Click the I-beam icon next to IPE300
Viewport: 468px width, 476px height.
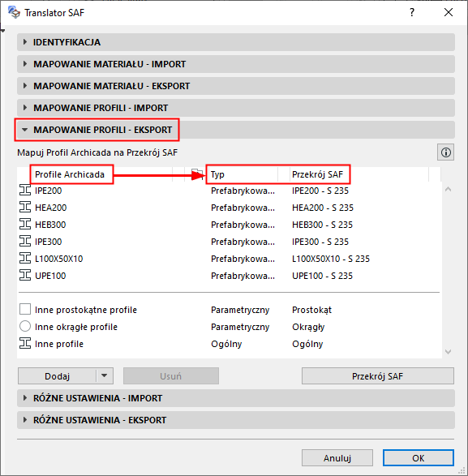click(25, 242)
